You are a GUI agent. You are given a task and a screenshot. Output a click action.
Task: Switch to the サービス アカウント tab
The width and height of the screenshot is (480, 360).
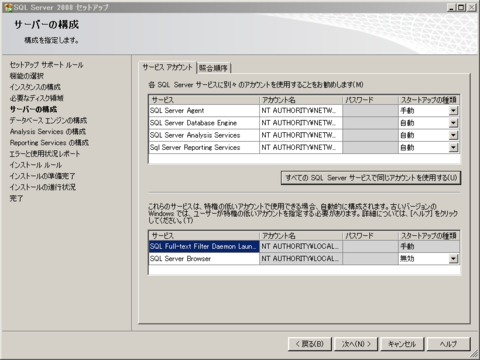coord(168,67)
